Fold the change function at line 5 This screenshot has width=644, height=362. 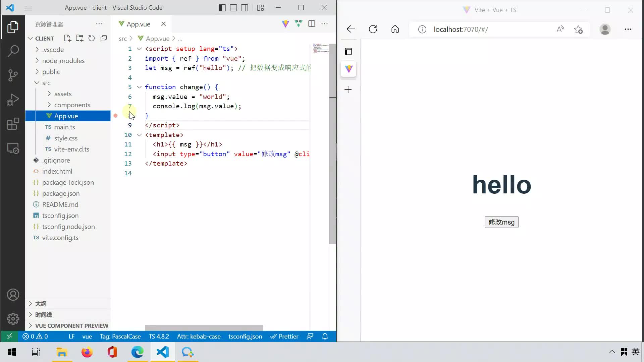tap(139, 87)
